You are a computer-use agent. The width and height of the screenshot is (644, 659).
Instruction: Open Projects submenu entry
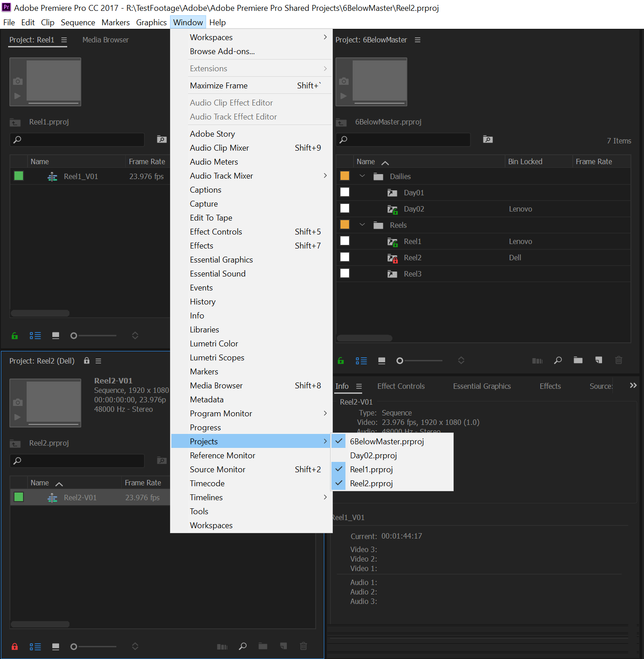point(252,442)
